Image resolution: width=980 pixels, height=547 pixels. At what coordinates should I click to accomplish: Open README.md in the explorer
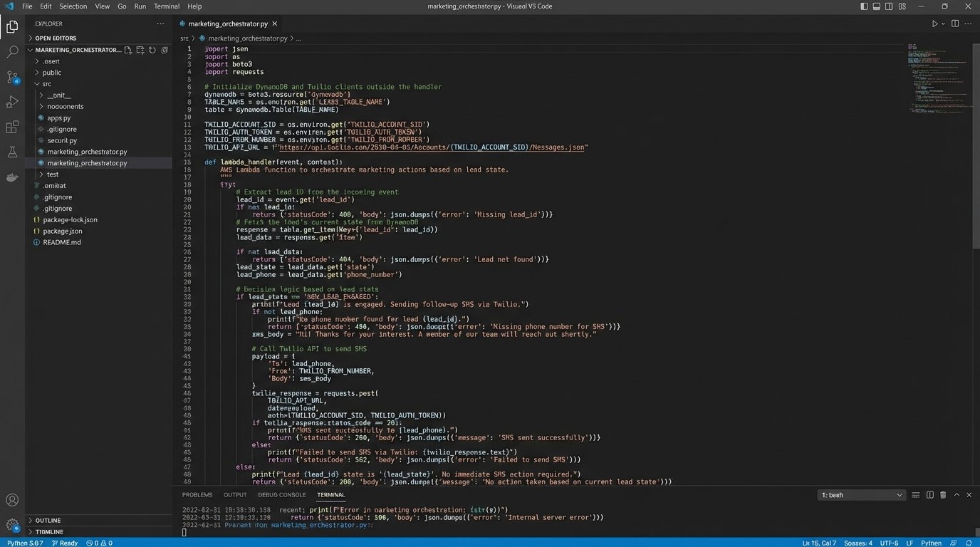coord(62,242)
